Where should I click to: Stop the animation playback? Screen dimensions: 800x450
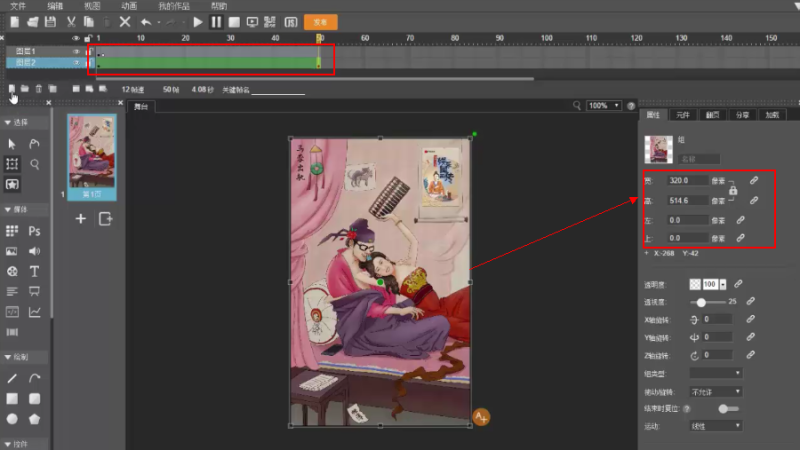(x=234, y=22)
